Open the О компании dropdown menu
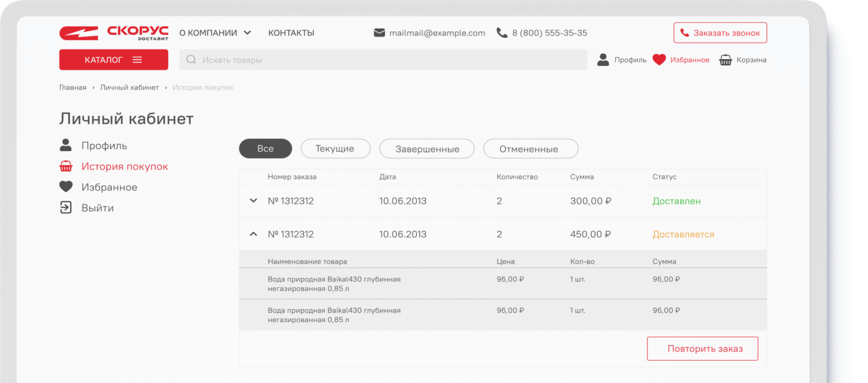Image resolution: width=868 pixels, height=383 pixels. pyautogui.click(x=215, y=33)
